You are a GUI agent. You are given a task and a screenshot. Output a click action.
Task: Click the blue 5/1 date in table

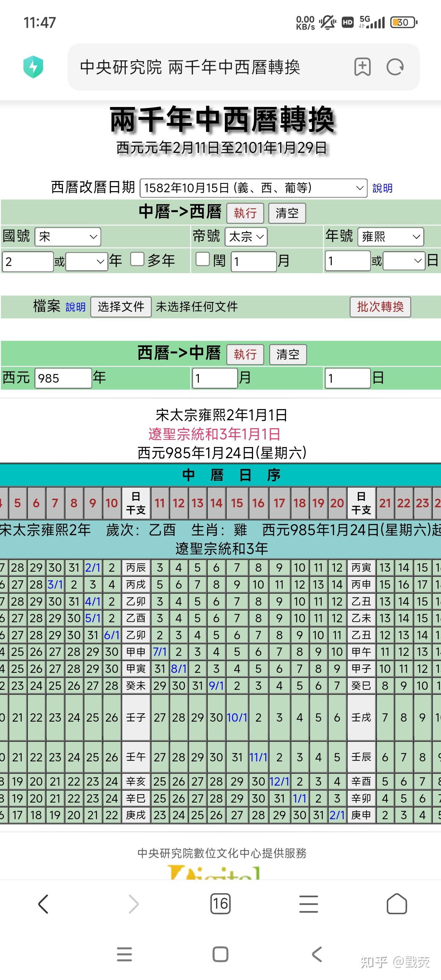click(x=93, y=618)
